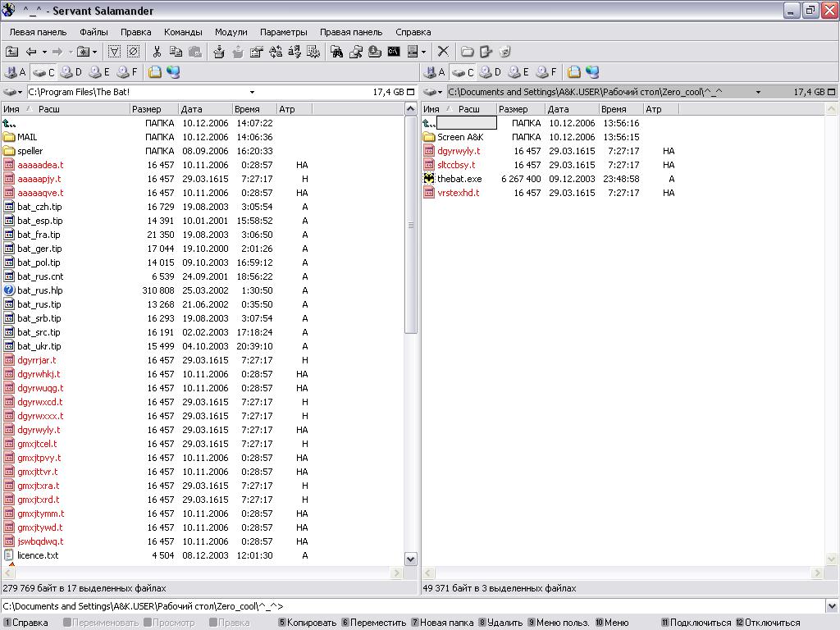The width and height of the screenshot is (840, 630).
Task: Click the Pack files into archive icon
Action: (x=218, y=52)
